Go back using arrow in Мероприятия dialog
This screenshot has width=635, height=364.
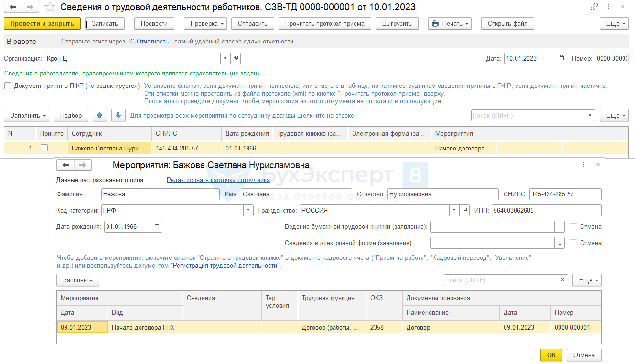tap(65, 165)
